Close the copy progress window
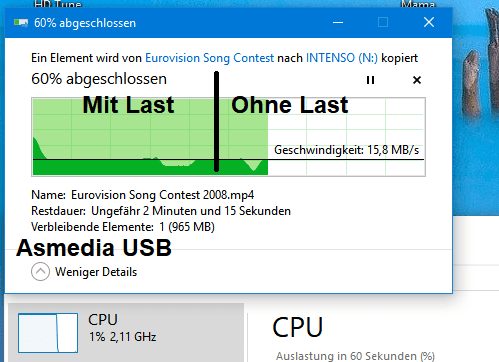499x362 pixels. pos(429,23)
